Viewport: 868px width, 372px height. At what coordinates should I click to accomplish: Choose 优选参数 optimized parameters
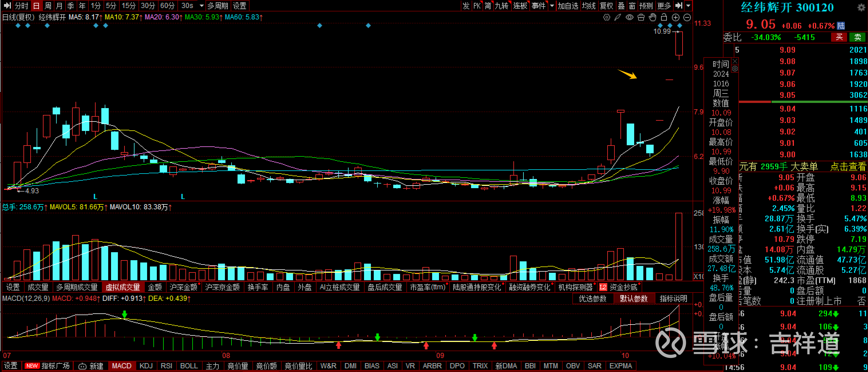[x=592, y=299]
